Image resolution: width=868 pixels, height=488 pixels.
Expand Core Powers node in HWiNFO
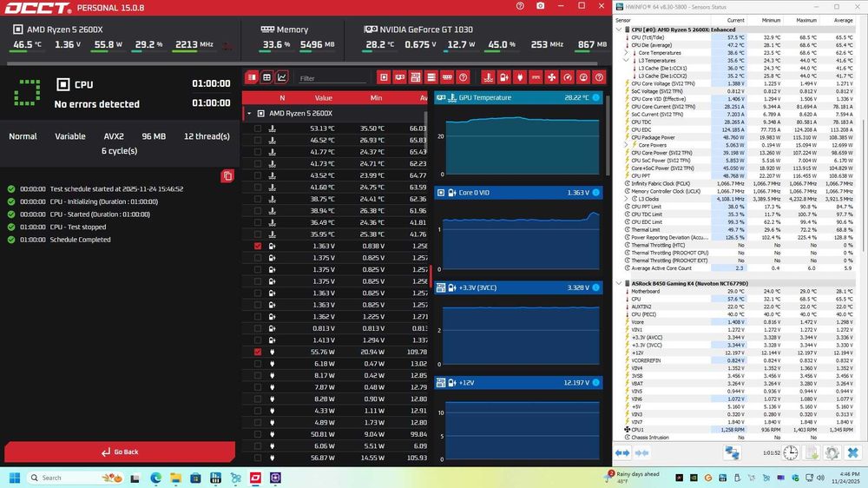pos(626,145)
